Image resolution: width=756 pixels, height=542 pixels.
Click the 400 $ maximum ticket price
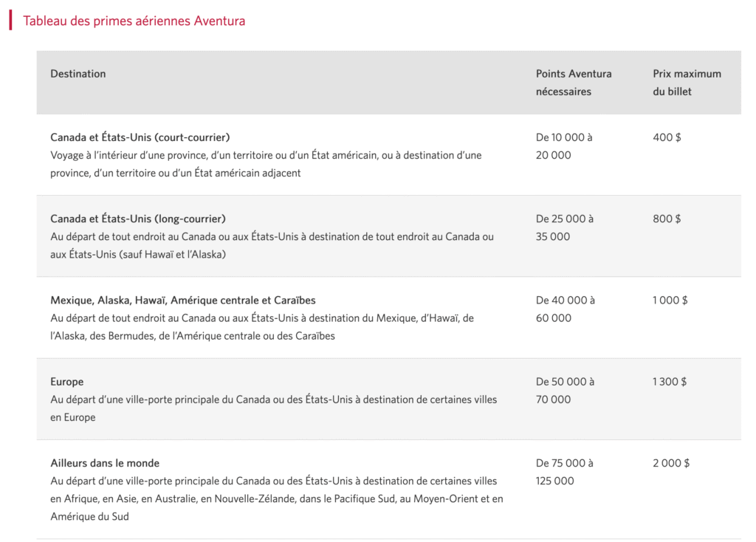point(667,137)
